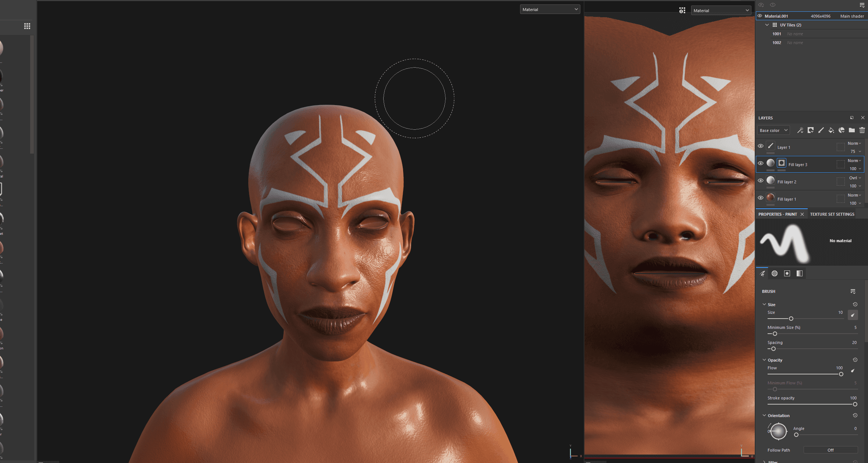Click the Angle orientation dial
Screen dimensions: 868x463
click(x=778, y=431)
